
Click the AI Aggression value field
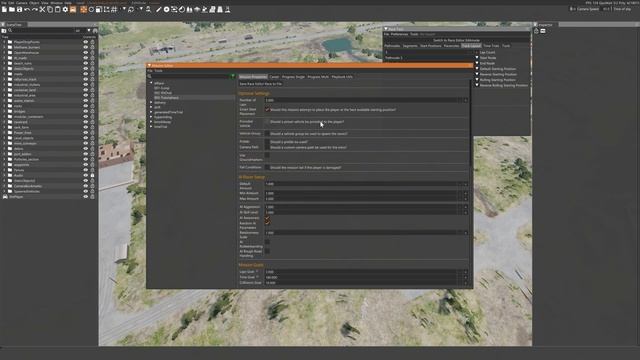pos(361,207)
